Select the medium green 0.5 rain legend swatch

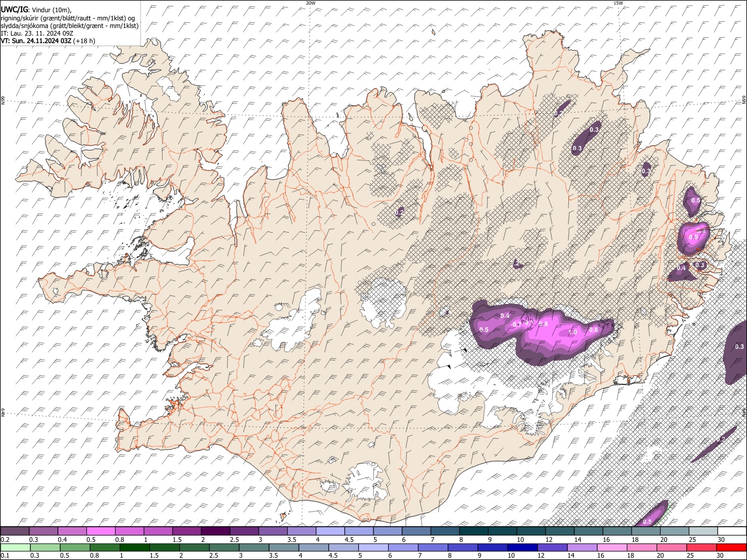(75, 547)
